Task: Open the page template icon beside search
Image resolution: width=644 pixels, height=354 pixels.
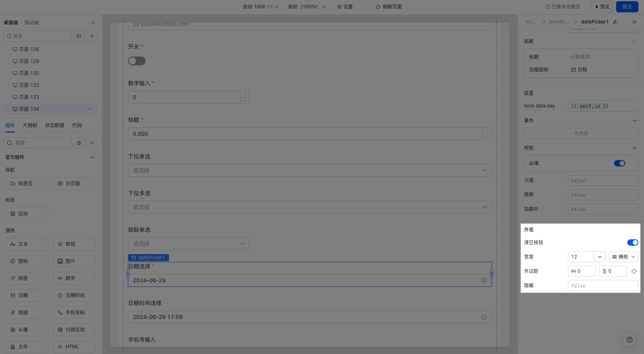Action: coord(79,36)
